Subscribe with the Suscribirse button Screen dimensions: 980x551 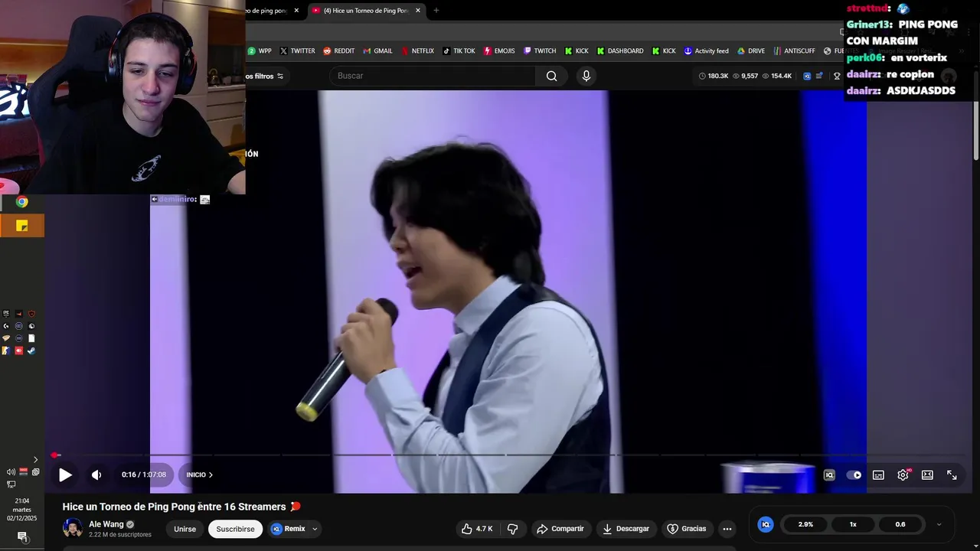coord(235,529)
